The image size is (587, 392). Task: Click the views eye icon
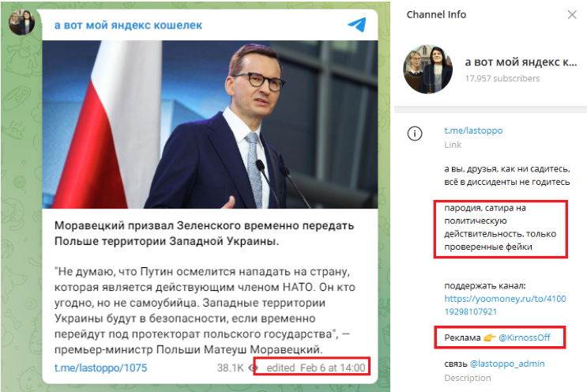(254, 367)
